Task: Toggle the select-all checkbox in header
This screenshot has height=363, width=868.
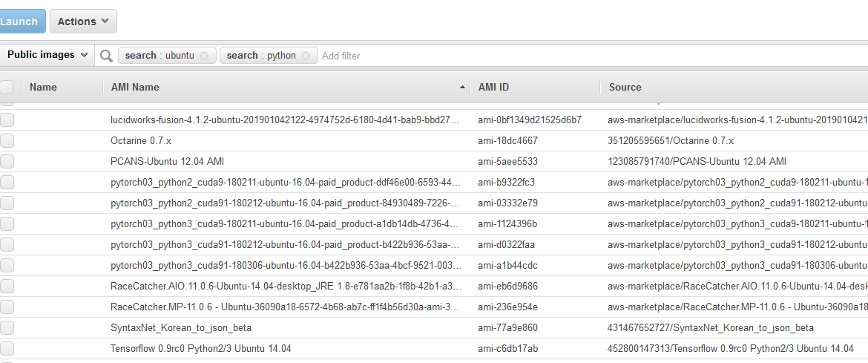Action: tap(7, 87)
